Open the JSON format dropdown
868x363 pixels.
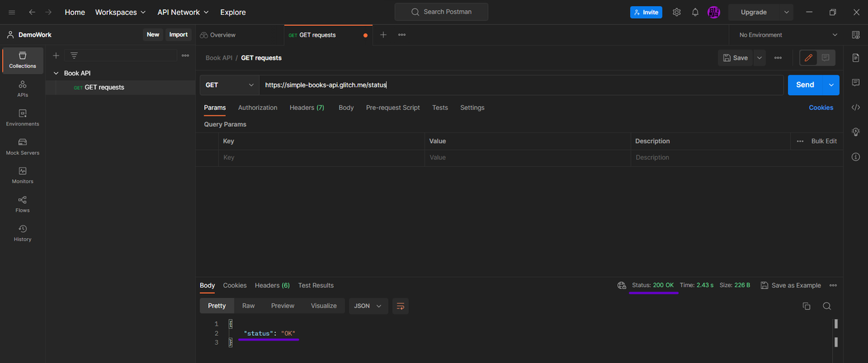(369, 306)
